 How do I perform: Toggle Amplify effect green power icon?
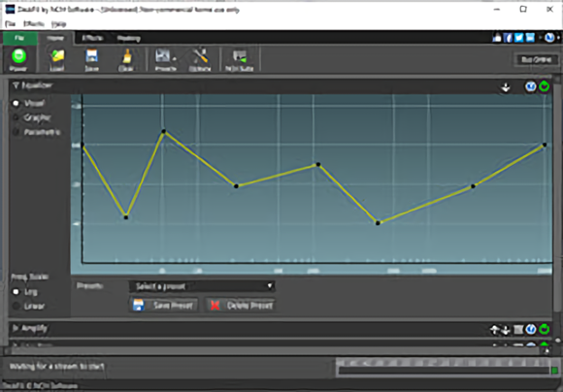[x=545, y=329]
